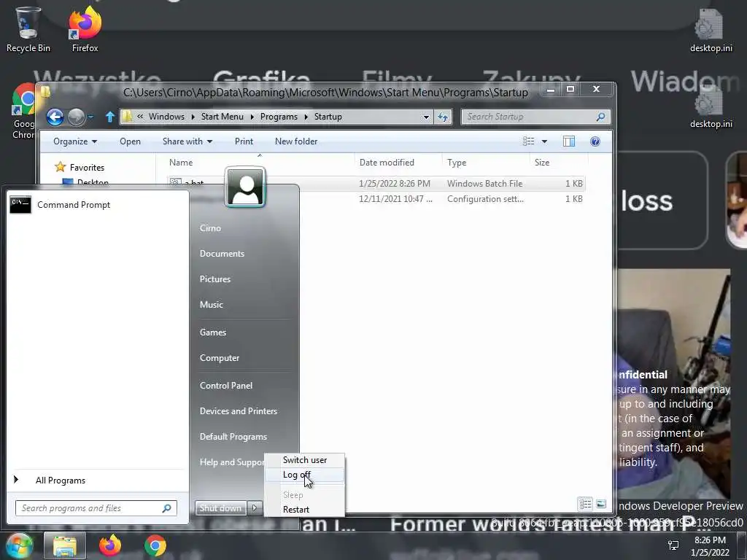747x560 pixels.
Task: Click the Explorer forward navigation button
Action: click(x=76, y=117)
